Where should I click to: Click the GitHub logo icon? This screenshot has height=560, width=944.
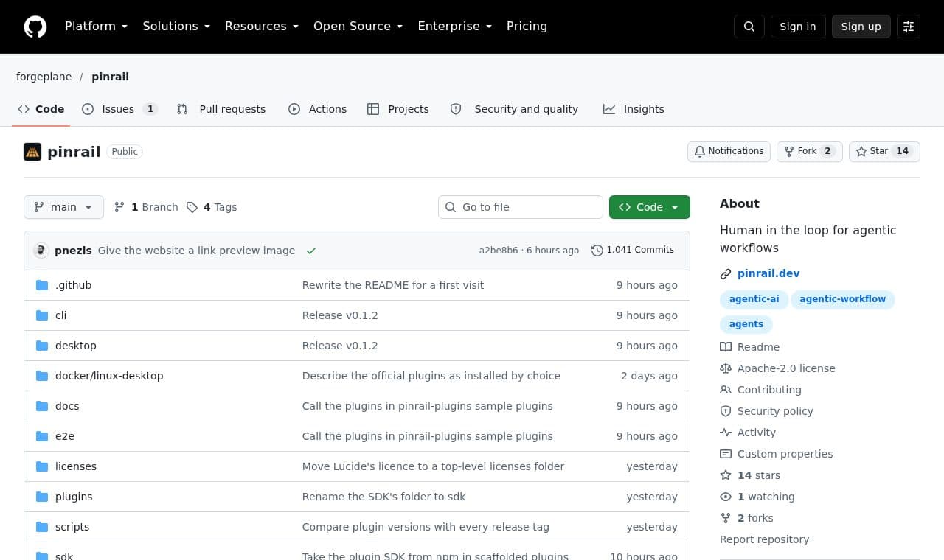(x=35, y=27)
